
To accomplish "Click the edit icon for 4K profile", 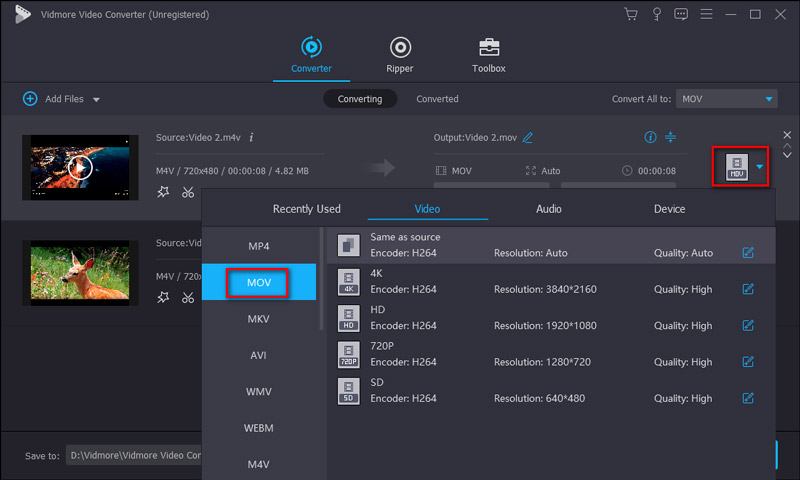I will tap(748, 289).
